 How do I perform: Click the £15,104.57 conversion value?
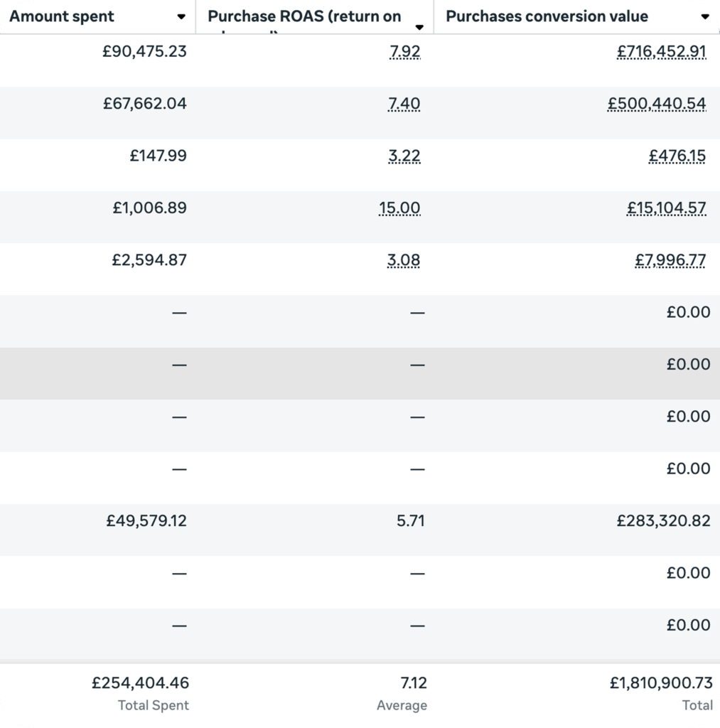666,208
